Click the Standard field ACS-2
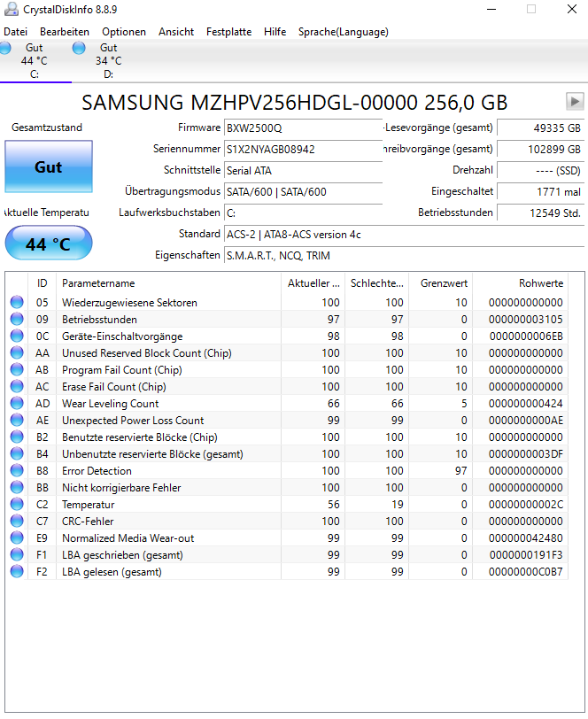 [x=404, y=235]
